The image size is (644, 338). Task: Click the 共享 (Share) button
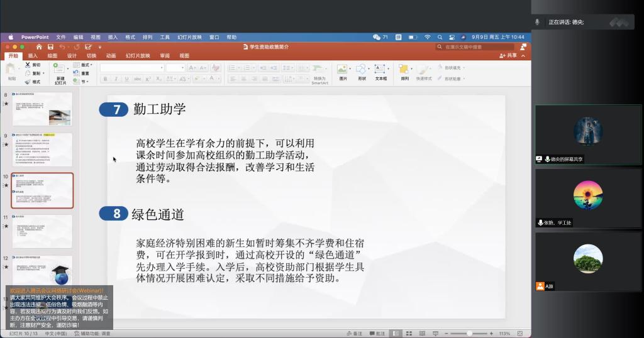click(x=508, y=55)
